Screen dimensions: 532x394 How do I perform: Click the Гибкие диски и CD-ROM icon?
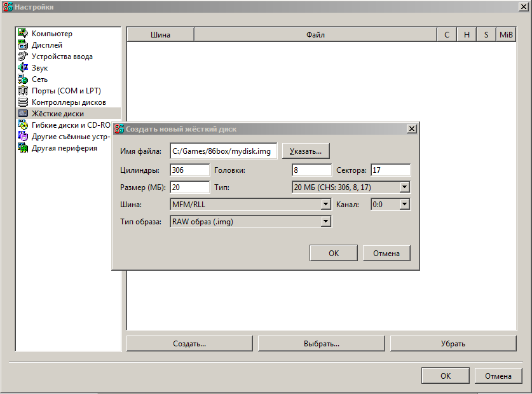pos(23,125)
